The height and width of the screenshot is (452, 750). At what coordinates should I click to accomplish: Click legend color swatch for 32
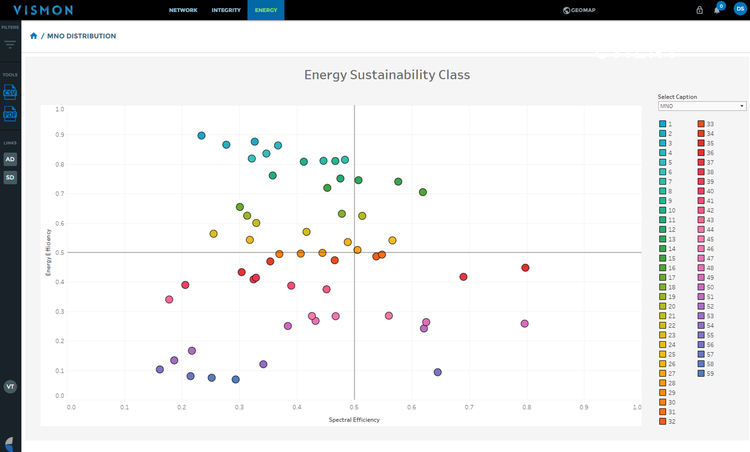662,421
